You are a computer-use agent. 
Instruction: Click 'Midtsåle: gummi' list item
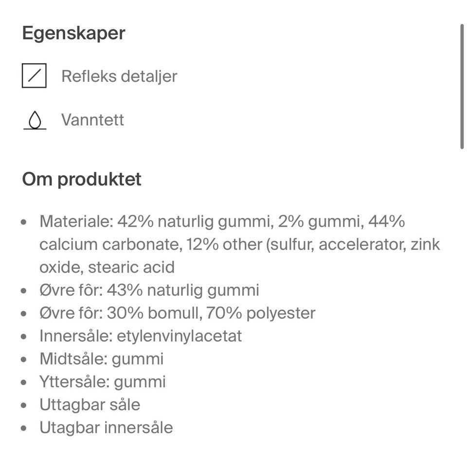coord(101,359)
